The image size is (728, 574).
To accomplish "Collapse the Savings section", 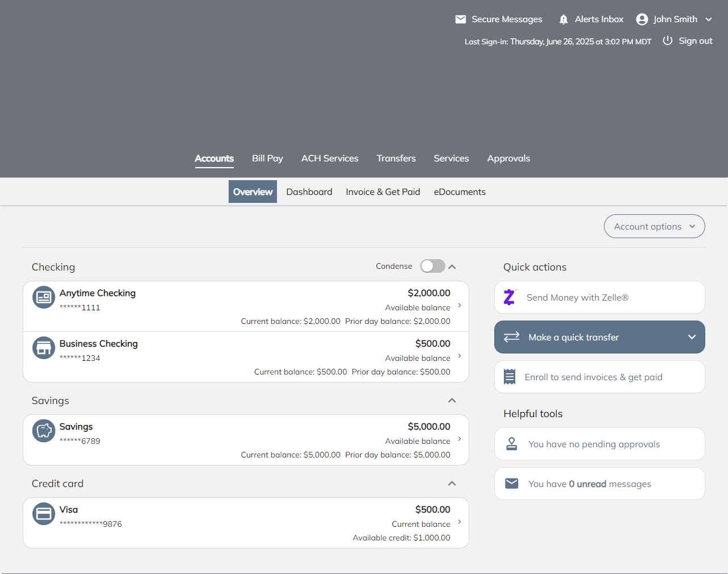I will click(x=452, y=401).
